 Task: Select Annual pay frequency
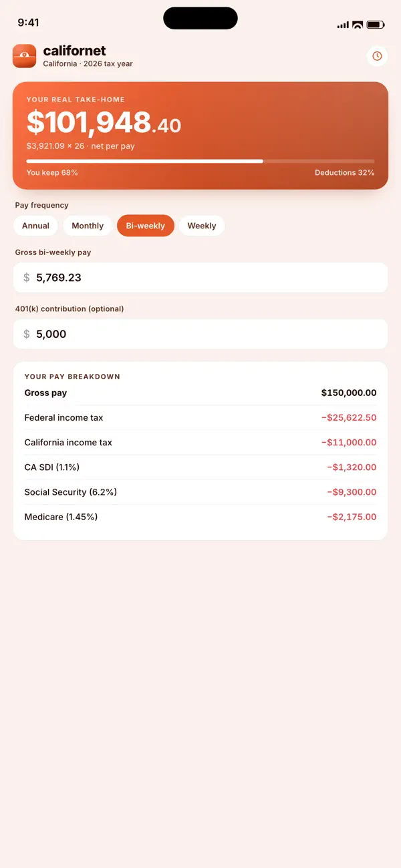[35, 226]
